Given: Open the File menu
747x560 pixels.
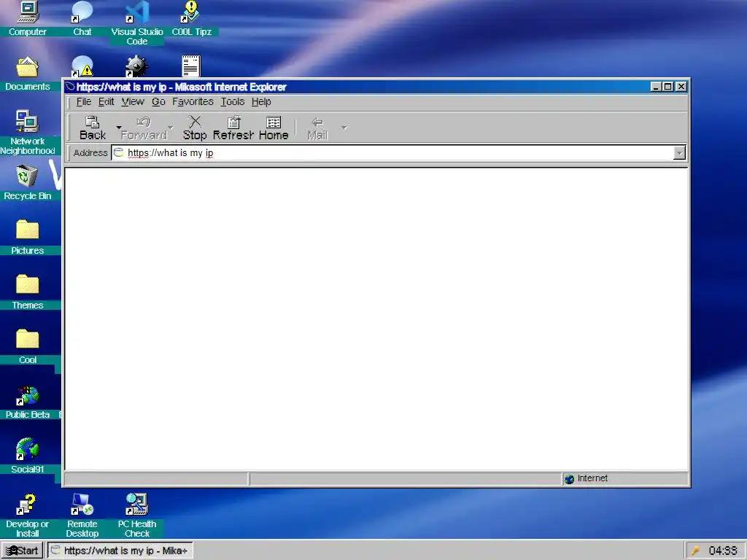Looking at the screenshot, I should click(83, 101).
